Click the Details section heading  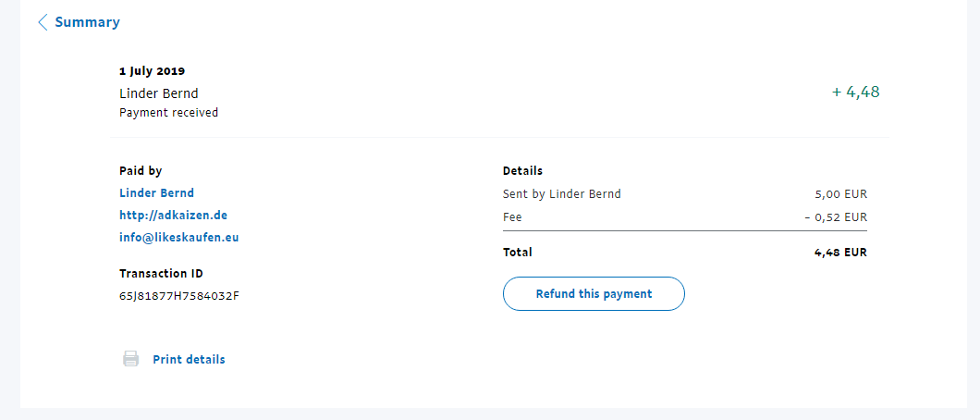pos(522,171)
